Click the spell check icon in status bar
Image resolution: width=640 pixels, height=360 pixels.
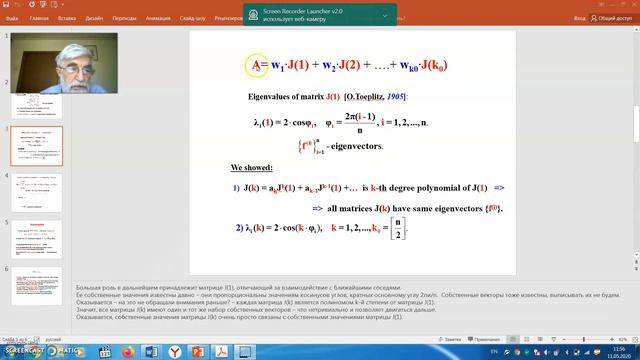click(36, 340)
